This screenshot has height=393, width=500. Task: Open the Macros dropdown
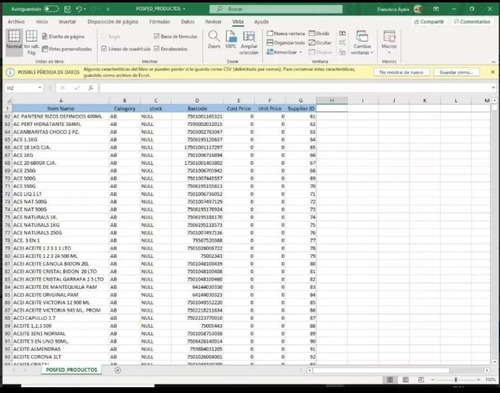click(x=389, y=43)
